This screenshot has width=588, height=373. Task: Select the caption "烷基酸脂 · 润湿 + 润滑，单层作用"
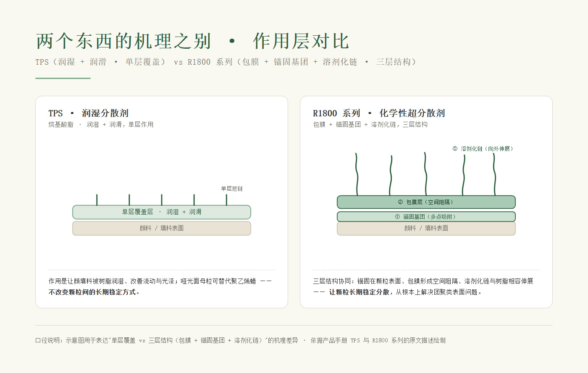pyautogui.click(x=101, y=124)
